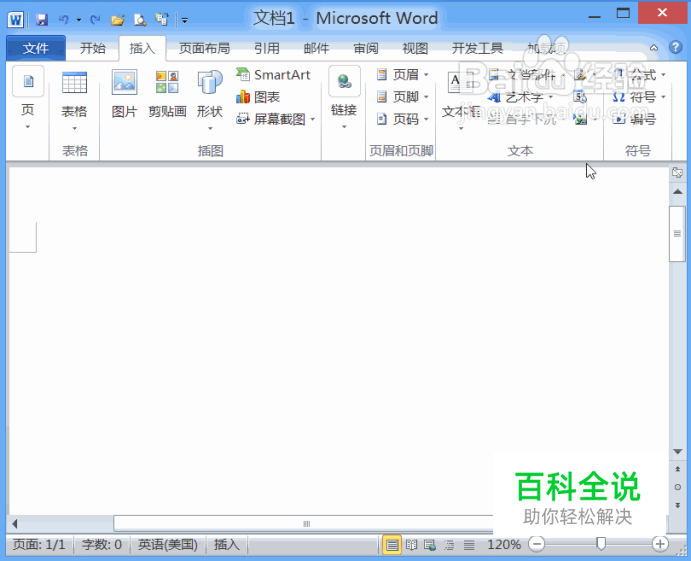Viewport: 691px width, 561px height.
Task: Click the Print Preview icon
Action: (140, 20)
